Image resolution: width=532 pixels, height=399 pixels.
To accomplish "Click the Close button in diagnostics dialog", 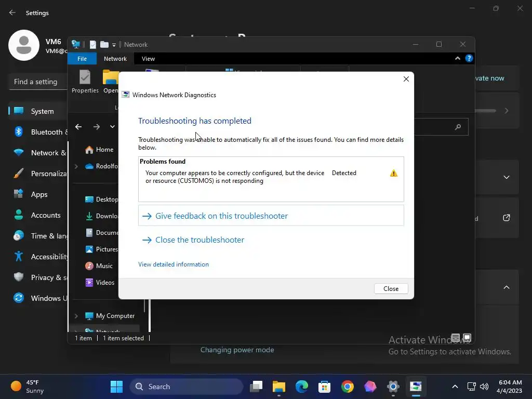I will pyautogui.click(x=391, y=289).
